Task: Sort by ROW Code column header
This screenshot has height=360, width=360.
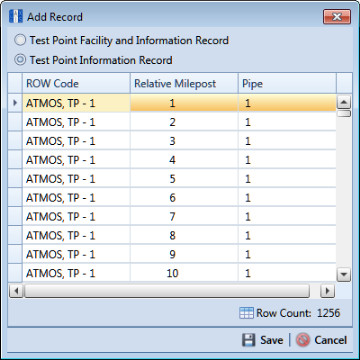Action: click(76, 83)
